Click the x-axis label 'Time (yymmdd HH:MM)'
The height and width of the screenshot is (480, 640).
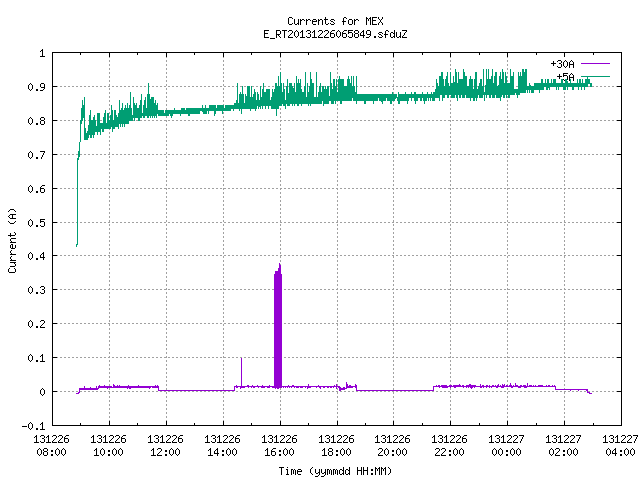(335, 471)
